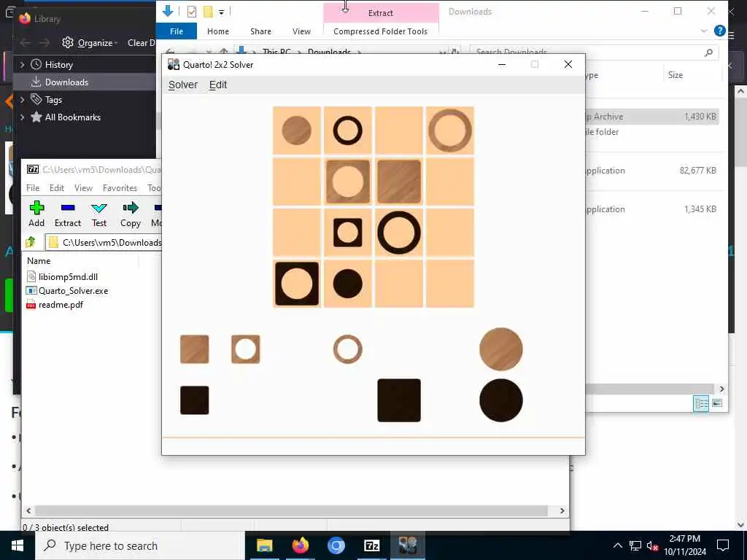
Task: Pick the large light solid circle piece
Action: click(500, 349)
